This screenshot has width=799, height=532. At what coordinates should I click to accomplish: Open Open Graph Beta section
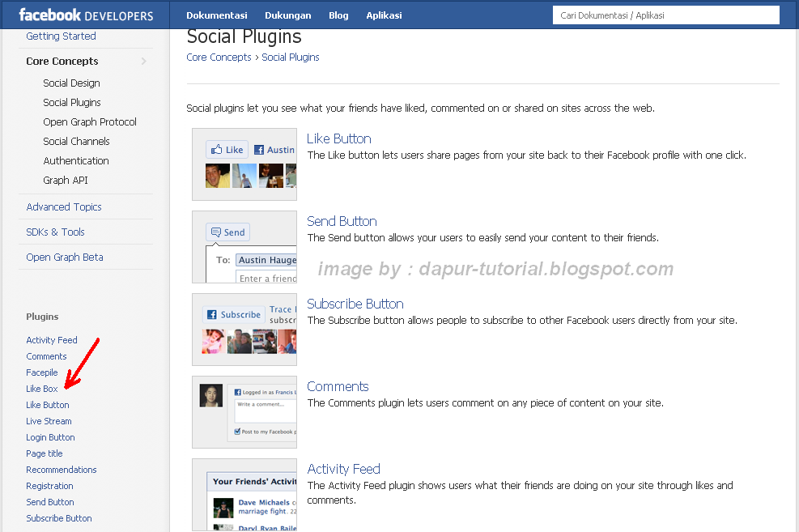[65, 257]
